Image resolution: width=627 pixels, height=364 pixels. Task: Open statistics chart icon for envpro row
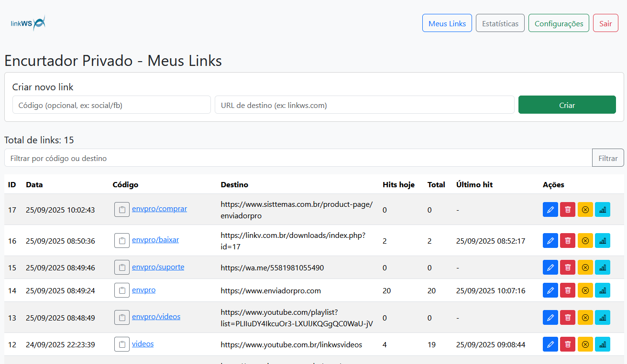pyautogui.click(x=602, y=290)
